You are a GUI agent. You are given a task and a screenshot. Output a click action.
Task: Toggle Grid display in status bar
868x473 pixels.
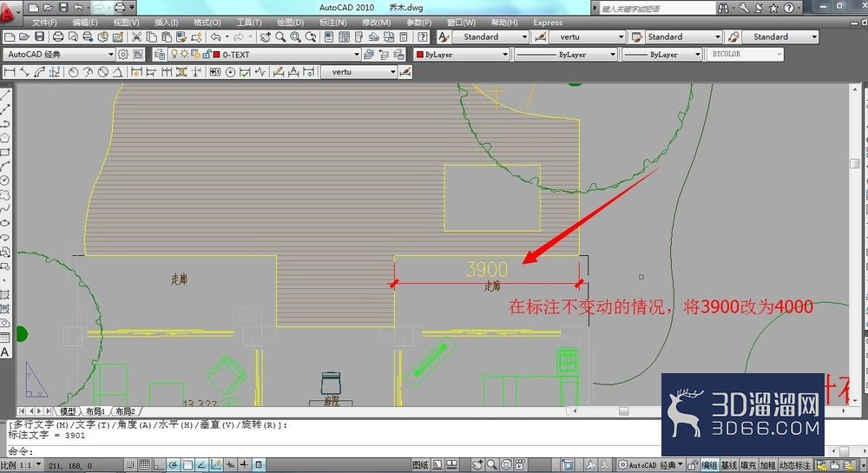click(144, 465)
